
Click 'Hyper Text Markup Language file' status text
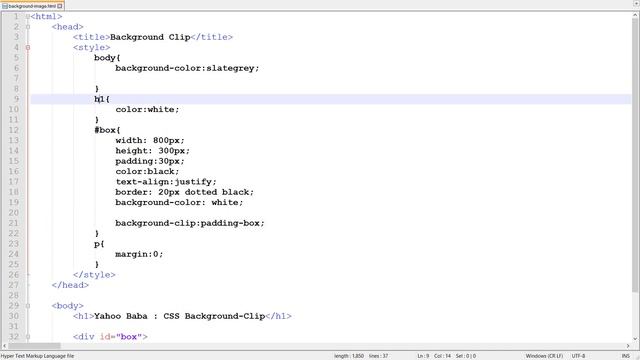pyautogui.click(x=37, y=356)
